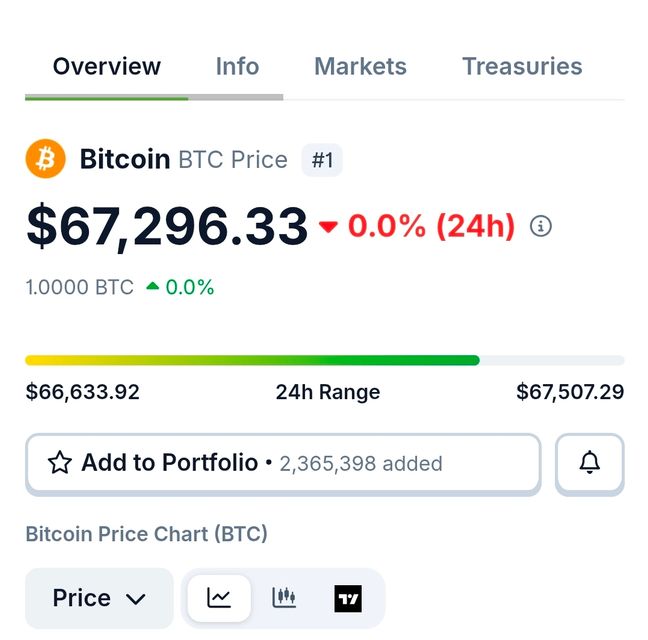
Task: Click the $67,296.33 Bitcoin price
Action: 167,226
